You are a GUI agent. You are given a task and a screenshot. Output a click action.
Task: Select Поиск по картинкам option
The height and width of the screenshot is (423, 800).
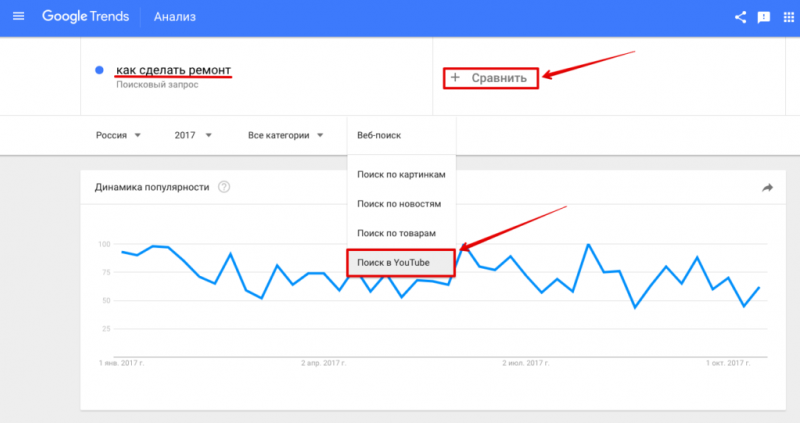coord(402,175)
